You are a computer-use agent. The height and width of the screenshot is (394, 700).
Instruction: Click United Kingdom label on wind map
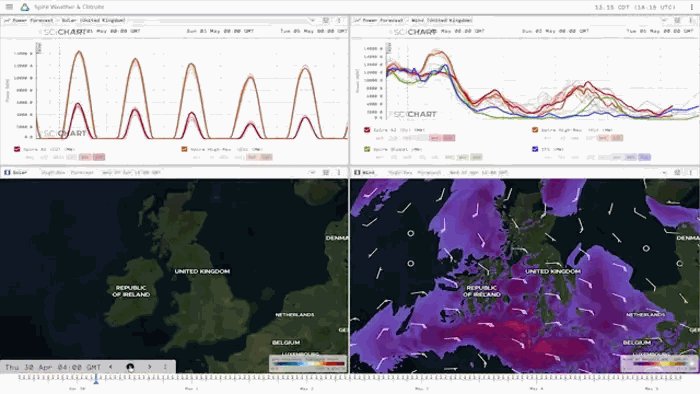coord(553,271)
